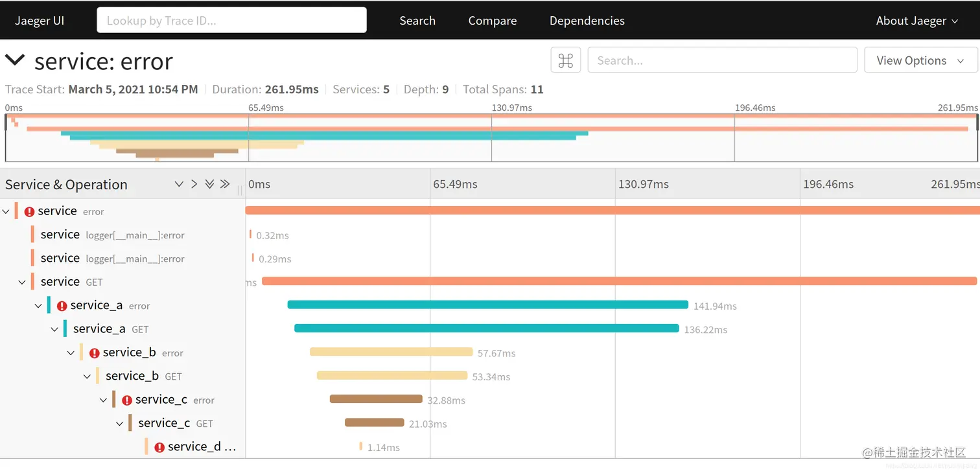Open the About Jaeger menu
The height and width of the screenshot is (473, 980).
point(916,21)
